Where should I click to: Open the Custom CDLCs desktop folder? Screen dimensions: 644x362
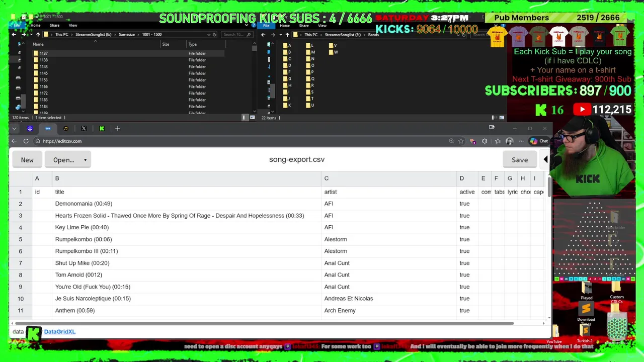pyautogui.click(x=617, y=293)
